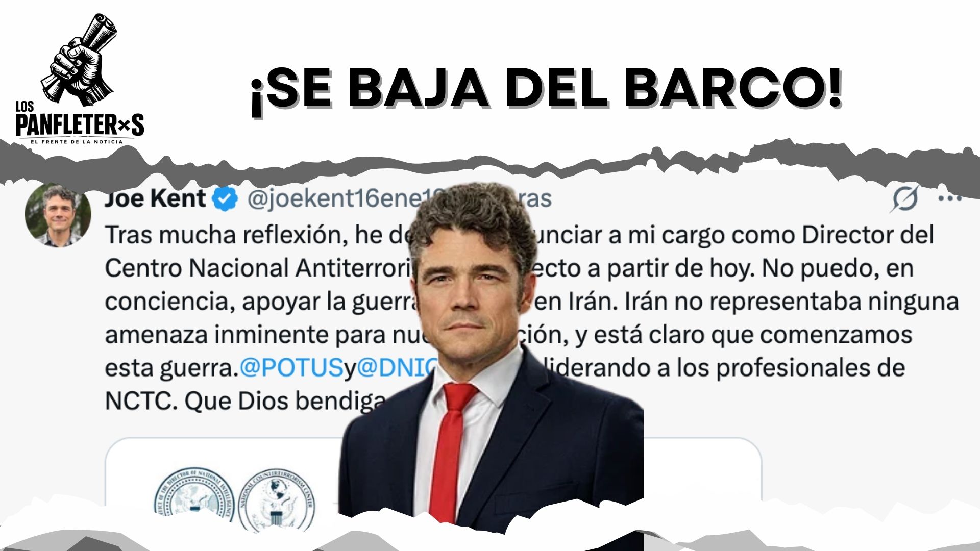Open the Grok slashed-circle icon
The width and height of the screenshot is (980, 551).
pos(905,198)
